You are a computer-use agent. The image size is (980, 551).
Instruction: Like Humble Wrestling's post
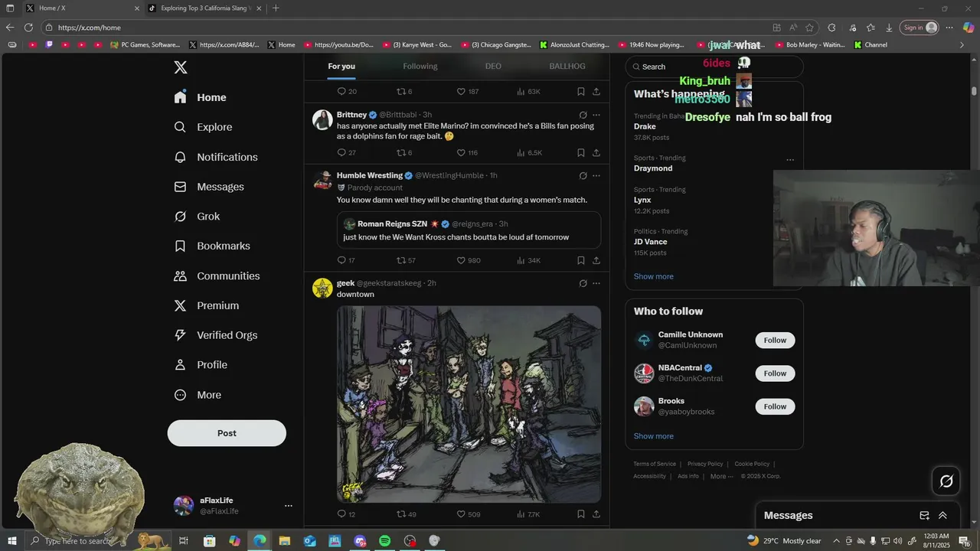pos(469,260)
